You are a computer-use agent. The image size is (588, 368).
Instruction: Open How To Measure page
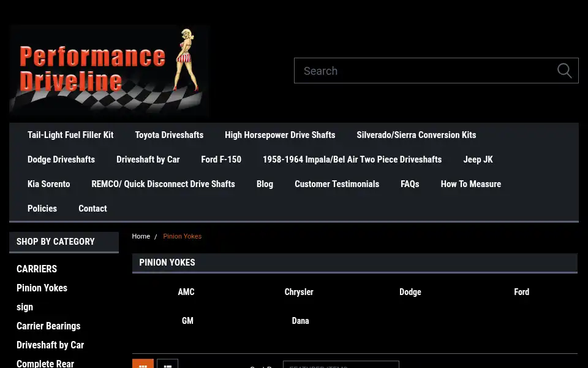[471, 184]
